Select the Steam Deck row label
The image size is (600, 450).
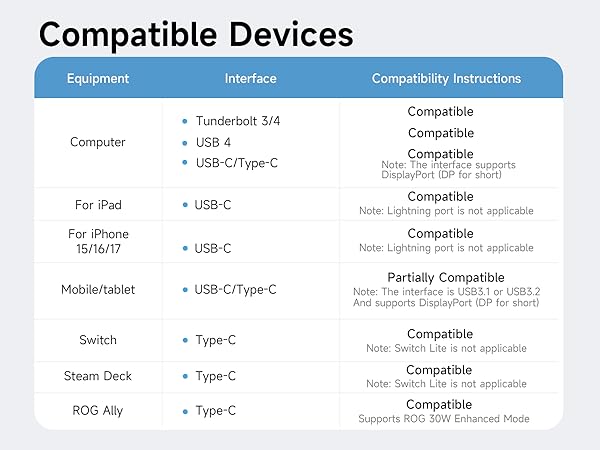click(98, 376)
